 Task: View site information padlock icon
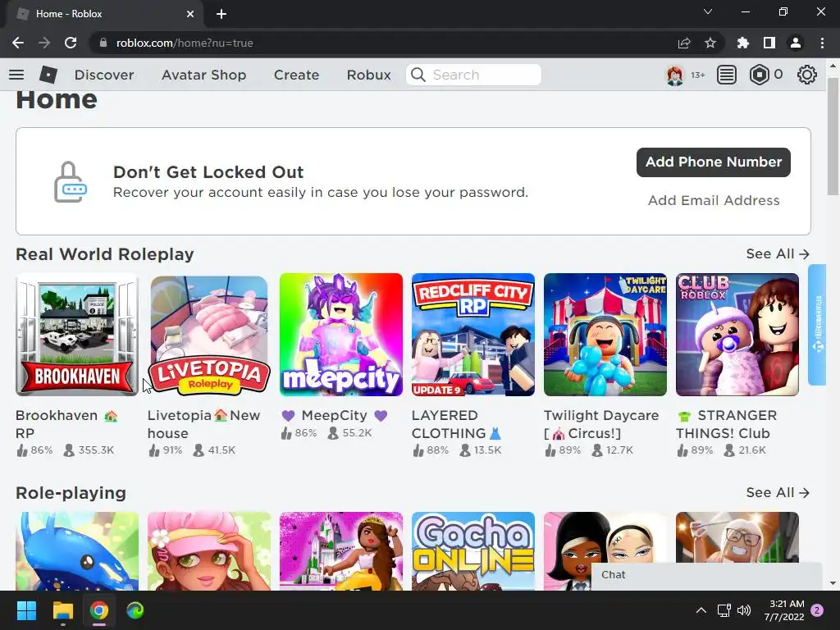(x=103, y=43)
